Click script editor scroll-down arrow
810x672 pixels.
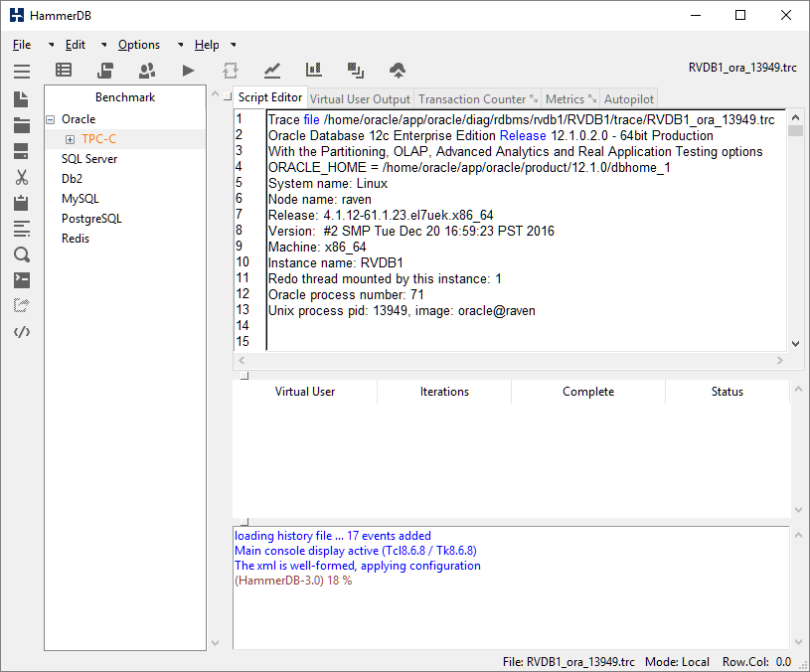click(x=795, y=344)
